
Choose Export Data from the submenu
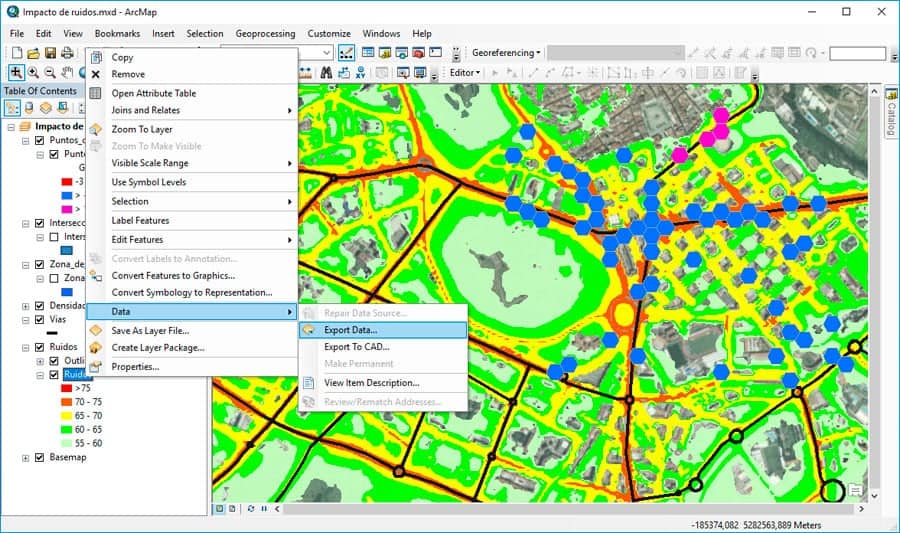tap(350, 329)
